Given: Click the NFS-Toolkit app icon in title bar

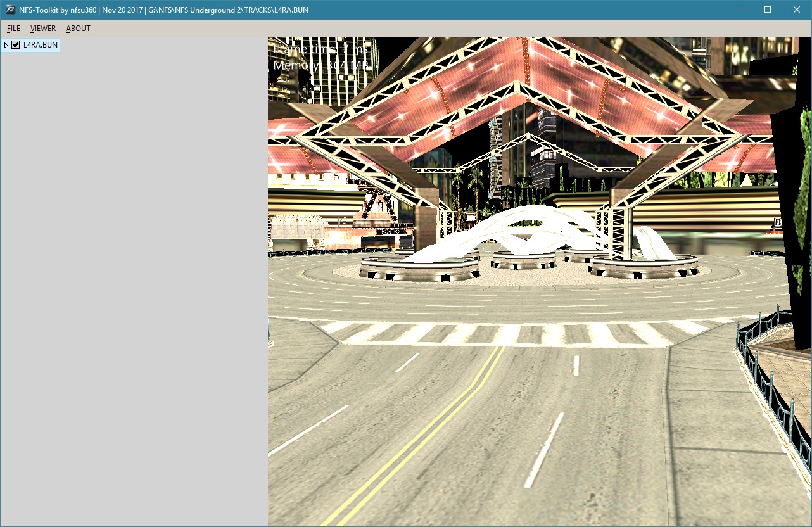Looking at the screenshot, I should click(x=10, y=10).
